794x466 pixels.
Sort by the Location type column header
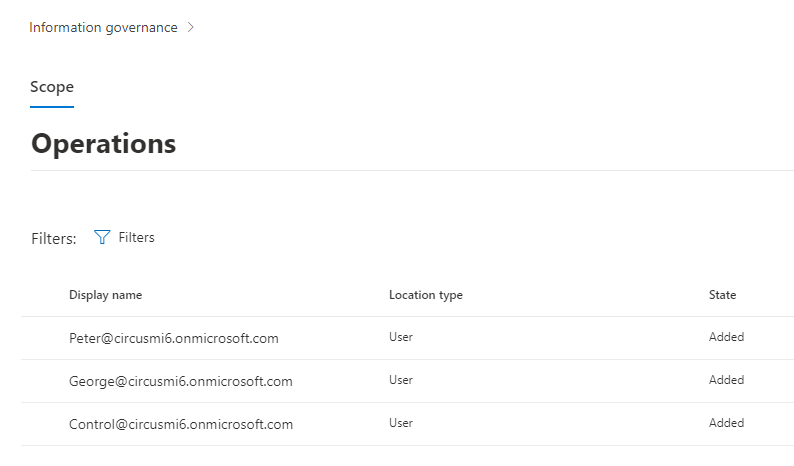click(x=425, y=295)
